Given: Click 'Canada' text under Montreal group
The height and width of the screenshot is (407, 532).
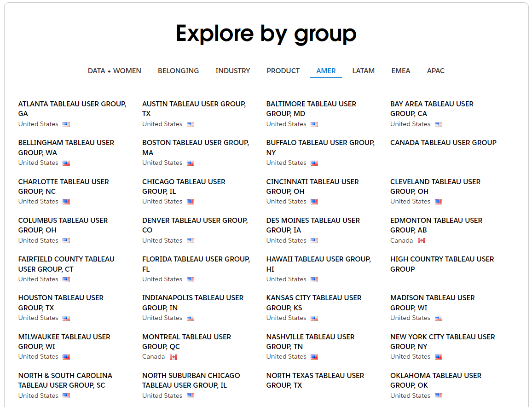Looking at the screenshot, I should (153, 356).
